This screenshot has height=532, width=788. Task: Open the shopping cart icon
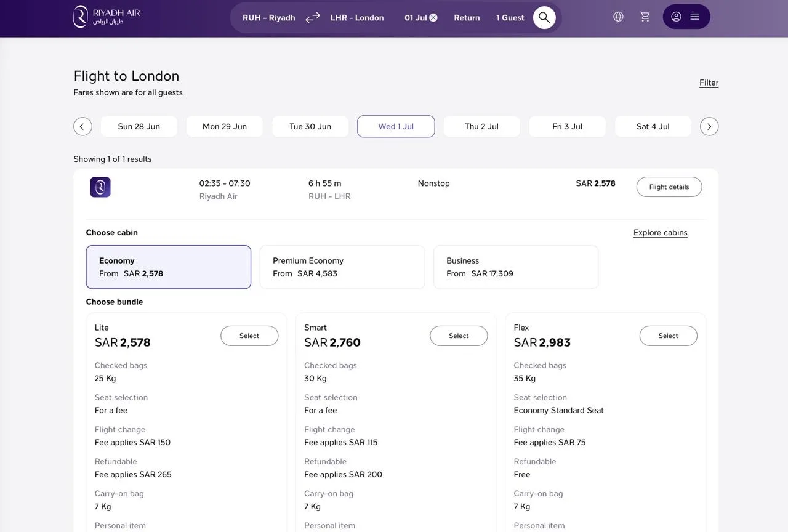[x=645, y=17]
